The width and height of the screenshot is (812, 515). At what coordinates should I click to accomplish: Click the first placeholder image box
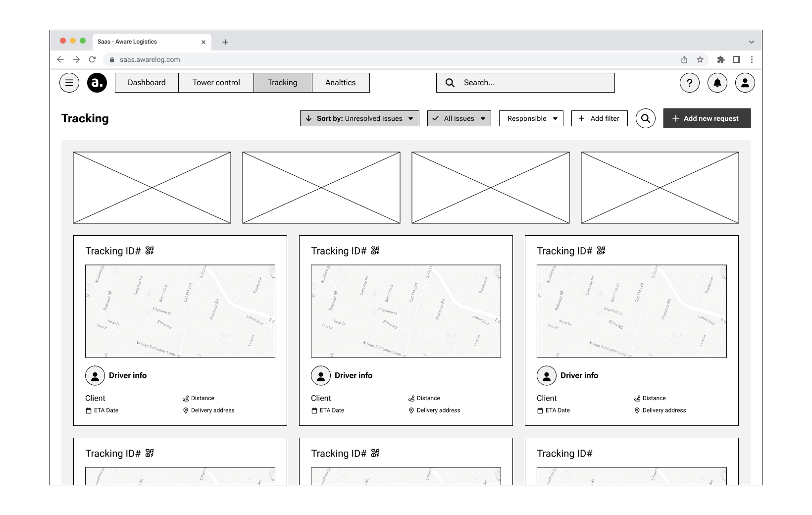tap(152, 188)
